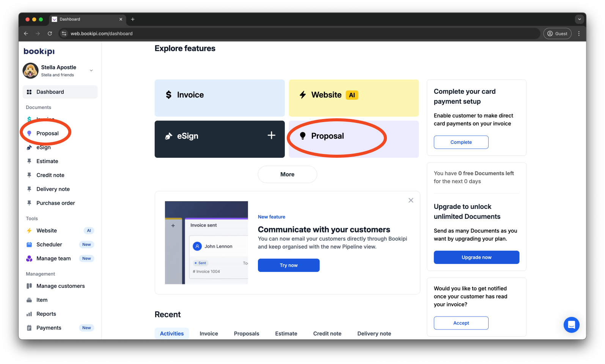Image resolution: width=605 pixels, height=364 pixels.
Task: Click the eSign pen icon in sidebar
Action: point(29,147)
